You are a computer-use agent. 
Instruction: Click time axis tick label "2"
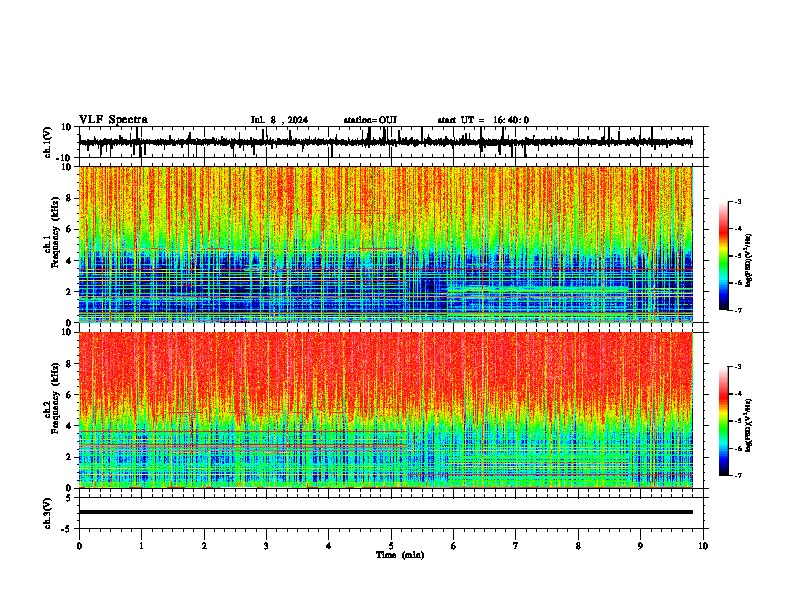[x=204, y=546]
